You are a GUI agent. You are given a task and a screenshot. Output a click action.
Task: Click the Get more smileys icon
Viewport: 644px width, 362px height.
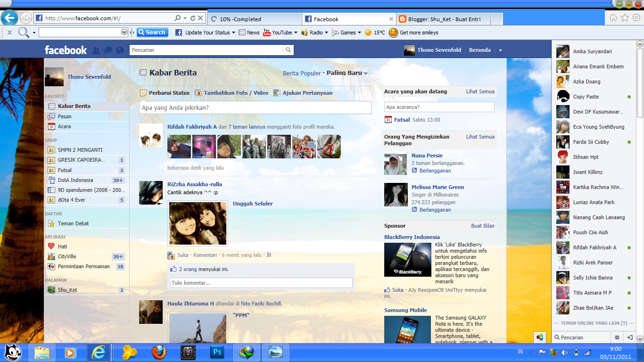(x=393, y=33)
